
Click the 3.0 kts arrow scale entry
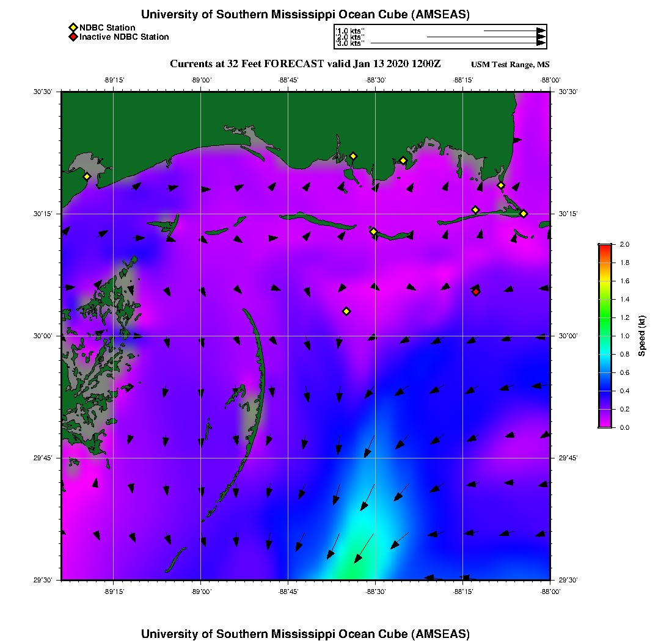click(350, 44)
